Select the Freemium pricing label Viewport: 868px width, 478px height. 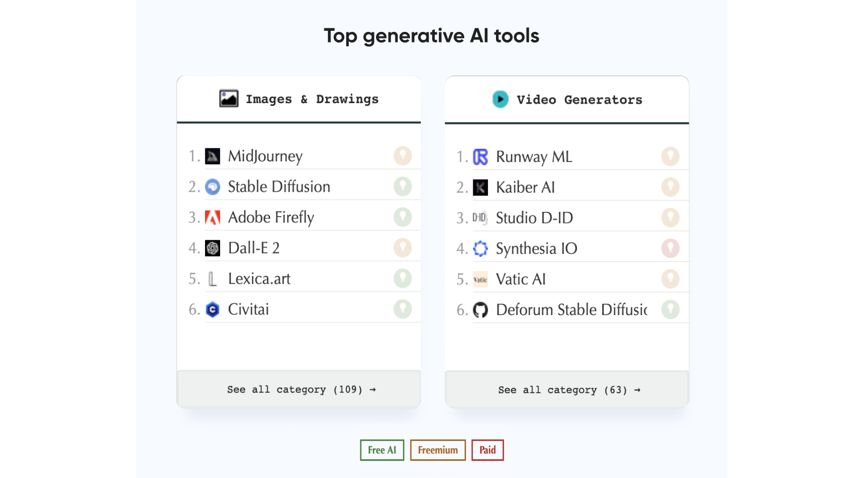(x=437, y=450)
